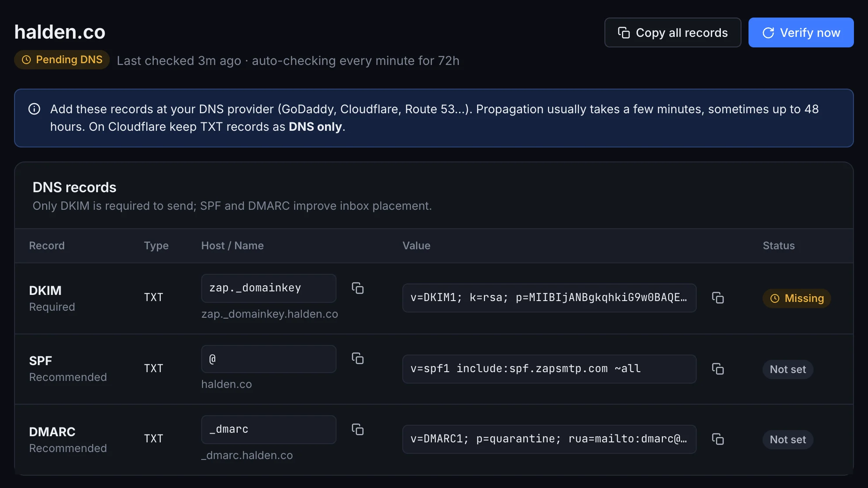Select the v=DKIM1 value field
The width and height of the screenshot is (868, 488).
549,298
